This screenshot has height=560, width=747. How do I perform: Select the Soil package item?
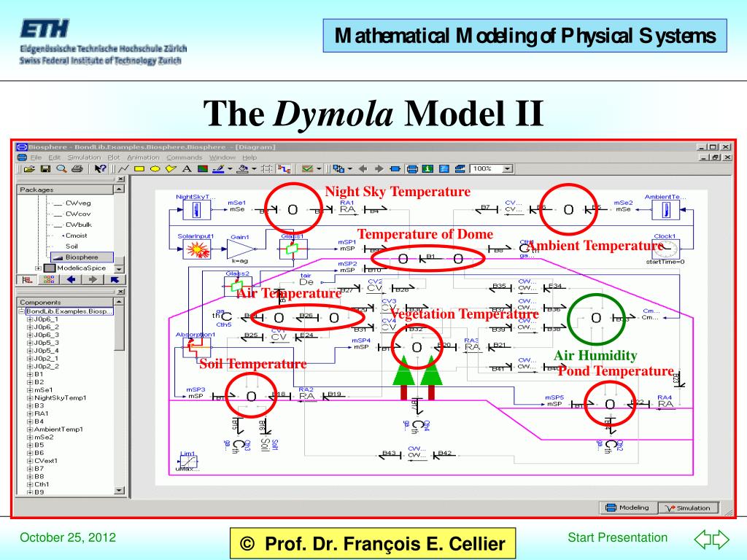(71, 246)
